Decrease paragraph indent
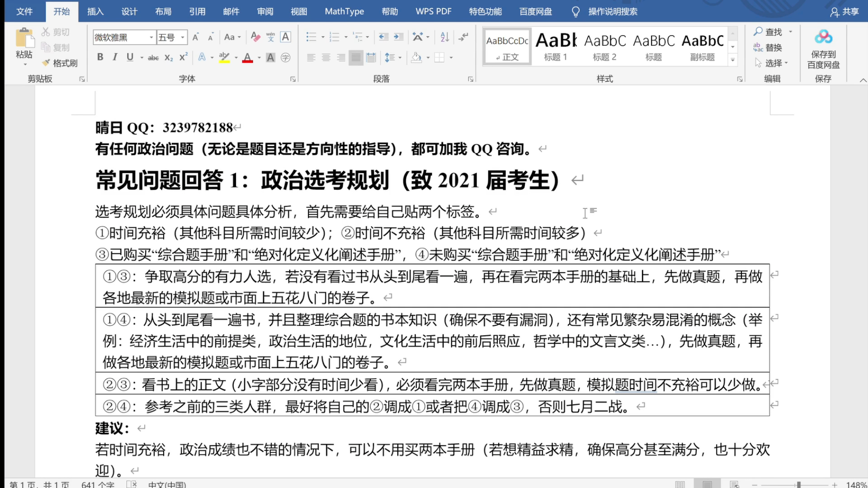The width and height of the screenshot is (868, 488). pos(384,37)
